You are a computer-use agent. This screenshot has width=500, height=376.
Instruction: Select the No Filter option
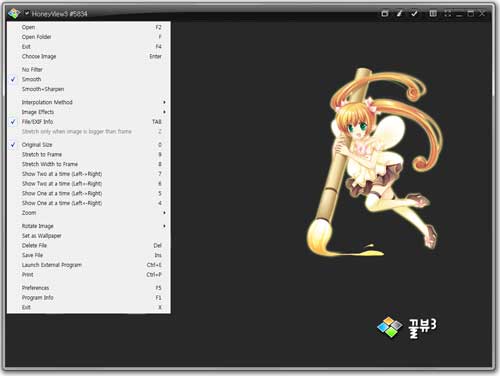[x=89, y=69]
